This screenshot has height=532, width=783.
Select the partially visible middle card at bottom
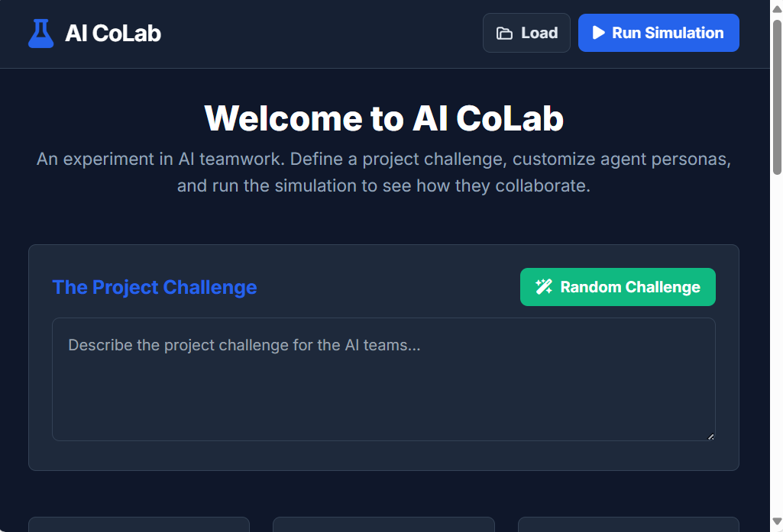pyautogui.click(x=383, y=524)
